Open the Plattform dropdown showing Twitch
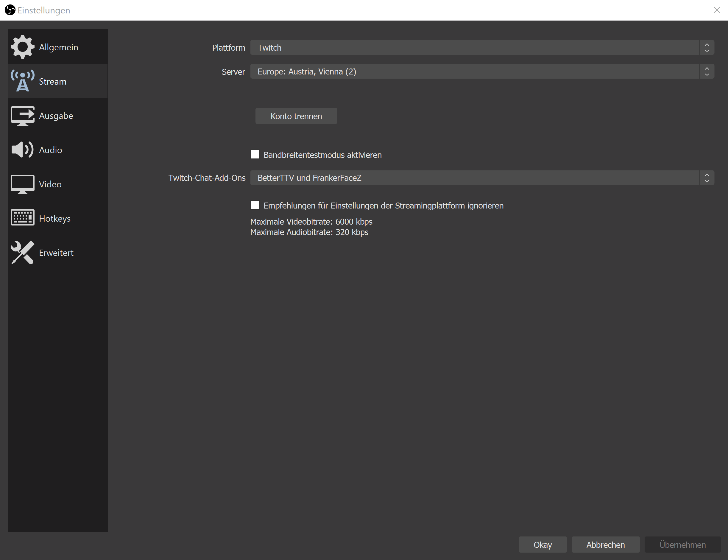This screenshot has width=728, height=560. coord(481,48)
